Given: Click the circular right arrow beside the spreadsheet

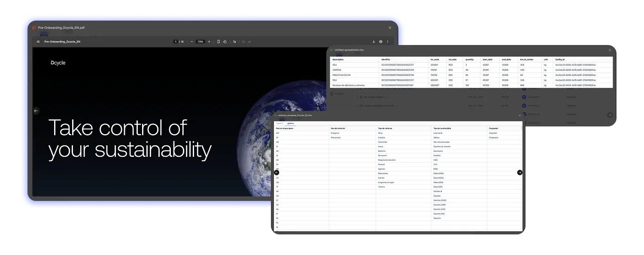Looking at the screenshot, I should pos(610,114).
